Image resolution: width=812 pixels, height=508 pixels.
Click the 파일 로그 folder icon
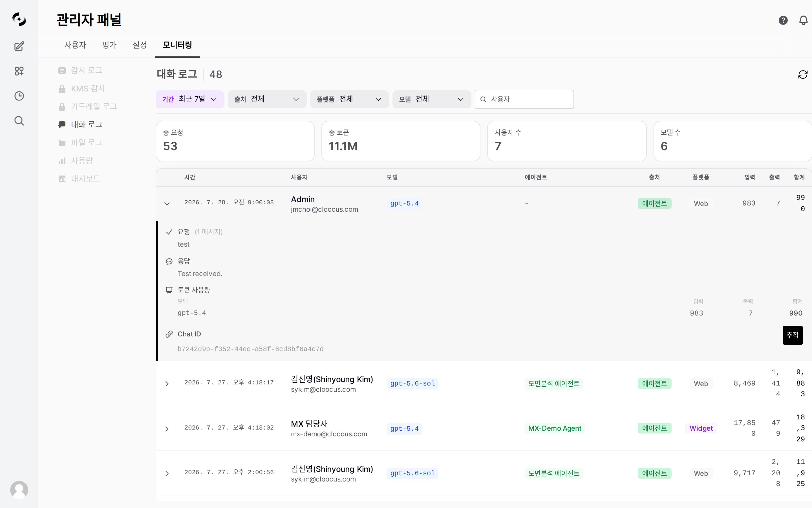[62, 143]
